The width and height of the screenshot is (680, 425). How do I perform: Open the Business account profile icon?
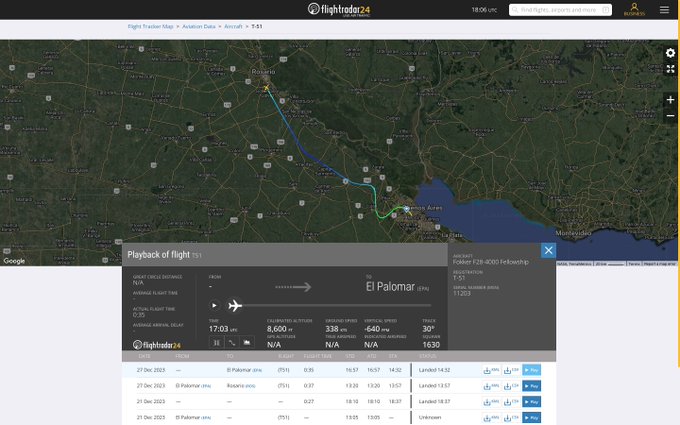point(634,9)
